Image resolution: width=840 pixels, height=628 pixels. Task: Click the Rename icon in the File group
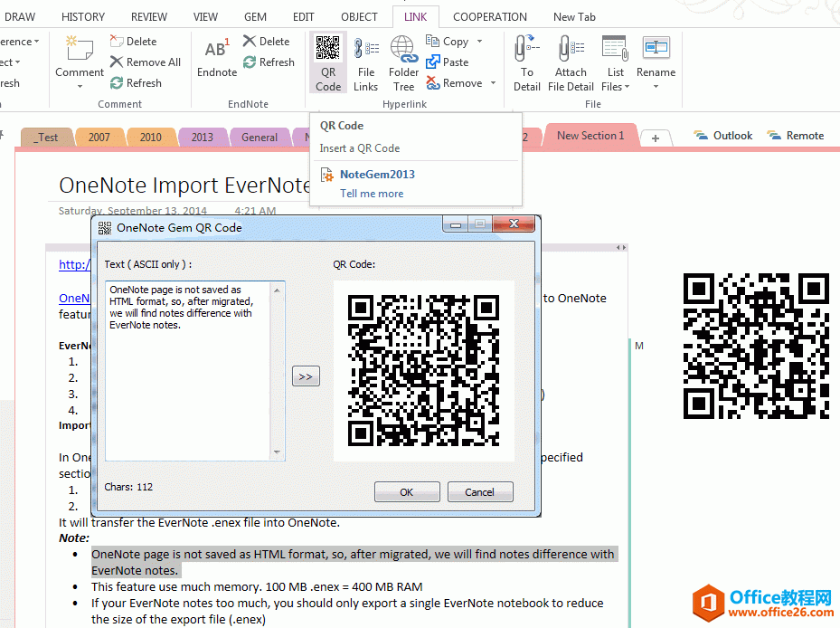[656, 50]
